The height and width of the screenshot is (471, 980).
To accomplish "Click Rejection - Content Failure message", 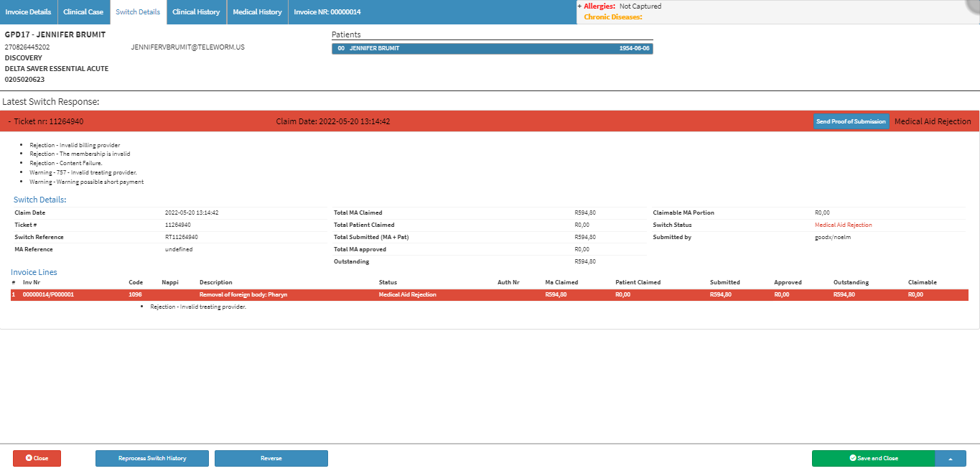I will pos(66,163).
